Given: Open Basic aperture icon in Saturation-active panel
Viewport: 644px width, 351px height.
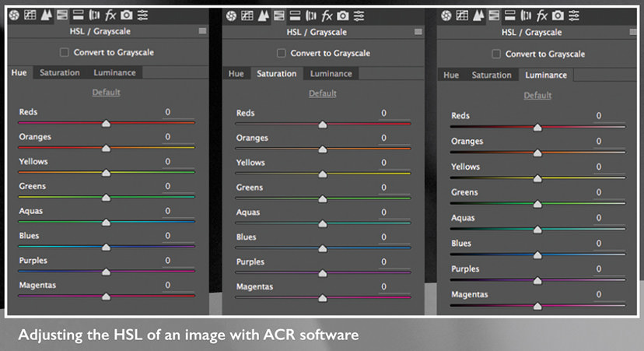Looking at the screenshot, I should (x=231, y=16).
